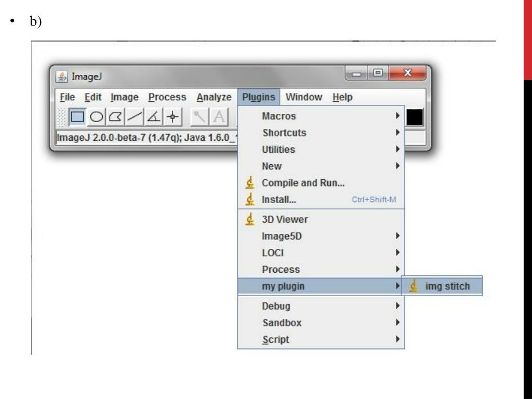The width and height of the screenshot is (532, 399).
Task: Expand the Utilities submenu
Action: (321, 149)
